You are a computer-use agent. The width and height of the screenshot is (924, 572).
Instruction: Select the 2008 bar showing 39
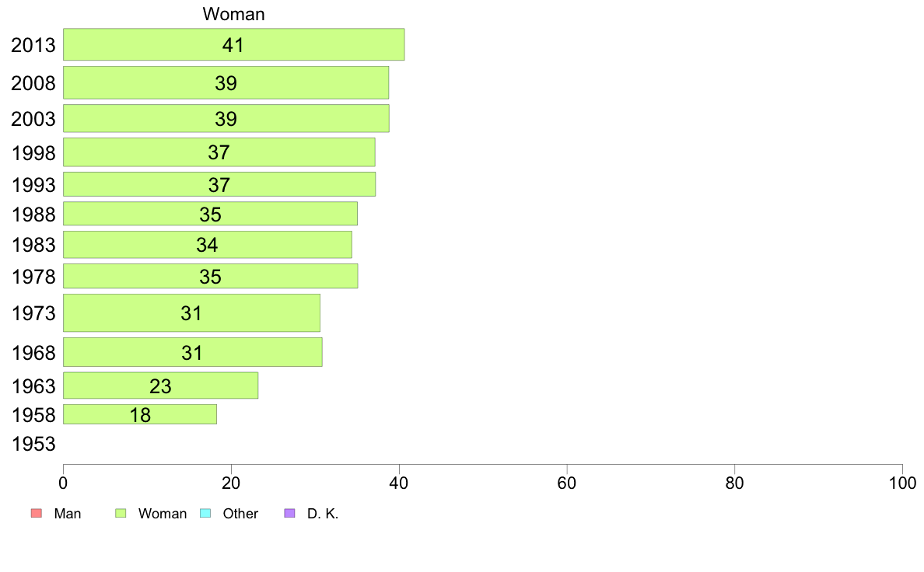(226, 82)
